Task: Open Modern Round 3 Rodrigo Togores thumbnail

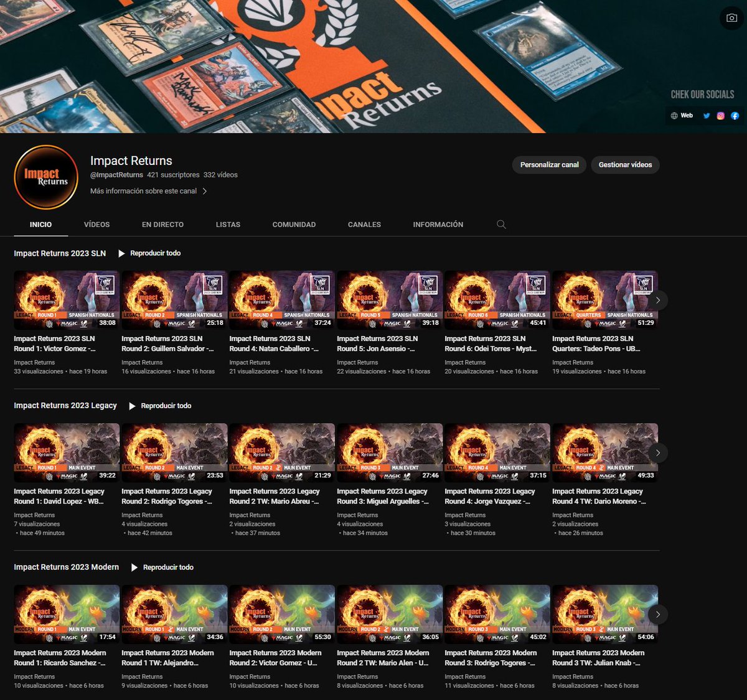Action: [x=497, y=614]
